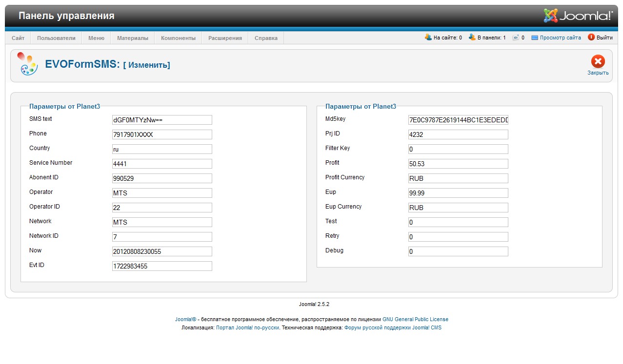The image size is (623, 364).
Task: Click the Просмотр сайта link
Action: click(560, 38)
